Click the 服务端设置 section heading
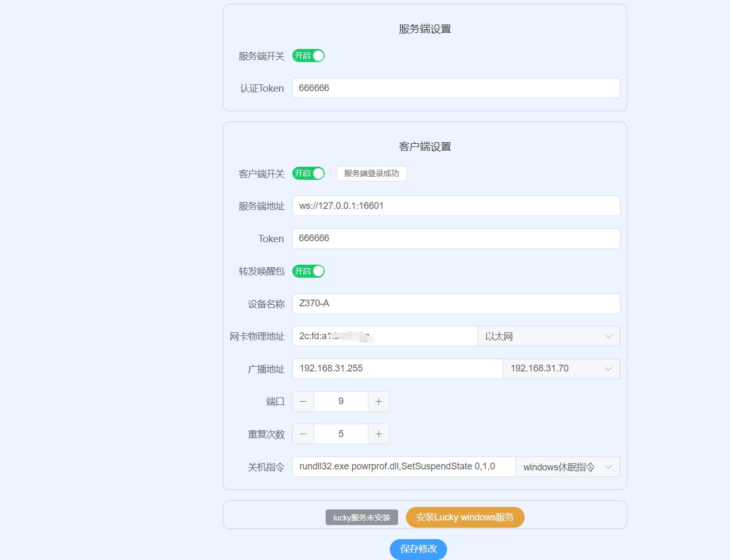The image size is (730, 560). pos(425,29)
